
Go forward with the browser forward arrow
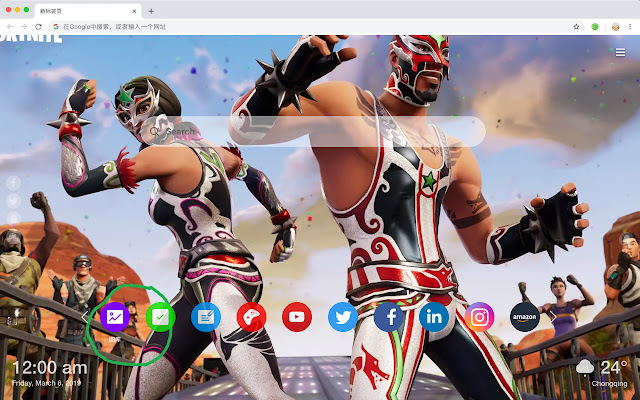(x=24, y=27)
